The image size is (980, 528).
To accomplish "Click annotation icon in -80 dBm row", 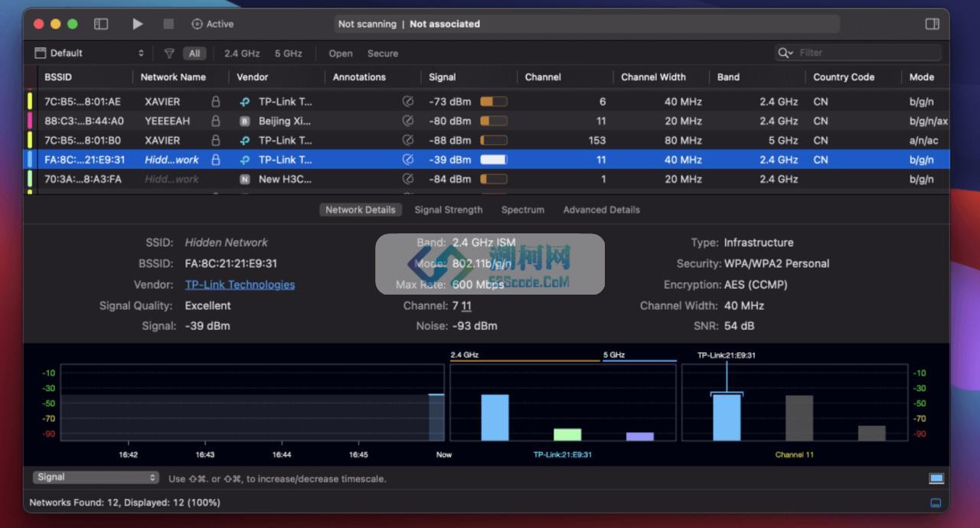I will [408, 121].
